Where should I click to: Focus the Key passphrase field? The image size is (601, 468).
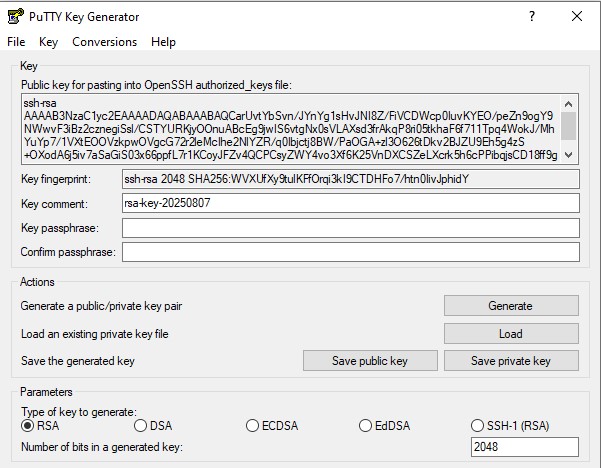click(349, 228)
